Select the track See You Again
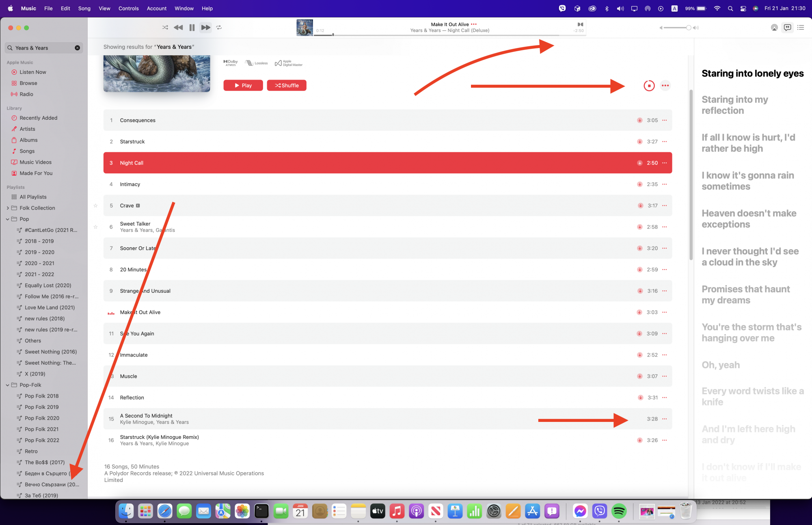 pos(388,334)
